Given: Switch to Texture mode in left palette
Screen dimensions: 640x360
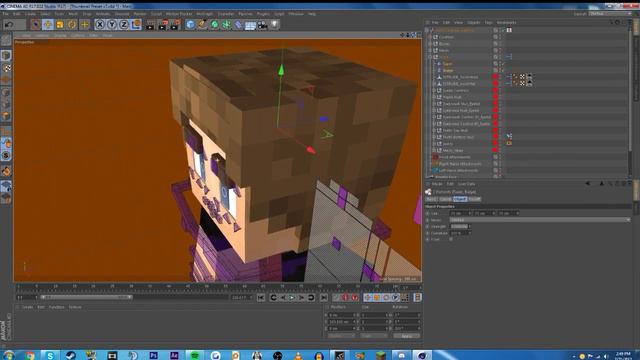Looking at the screenshot, I should 6,68.
